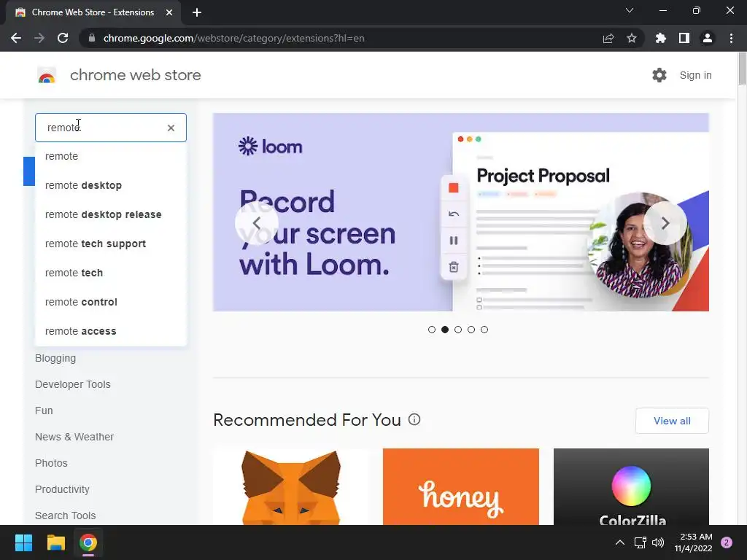The width and height of the screenshot is (747, 560).
Task: Clear the search box text
Action: pyautogui.click(x=171, y=128)
